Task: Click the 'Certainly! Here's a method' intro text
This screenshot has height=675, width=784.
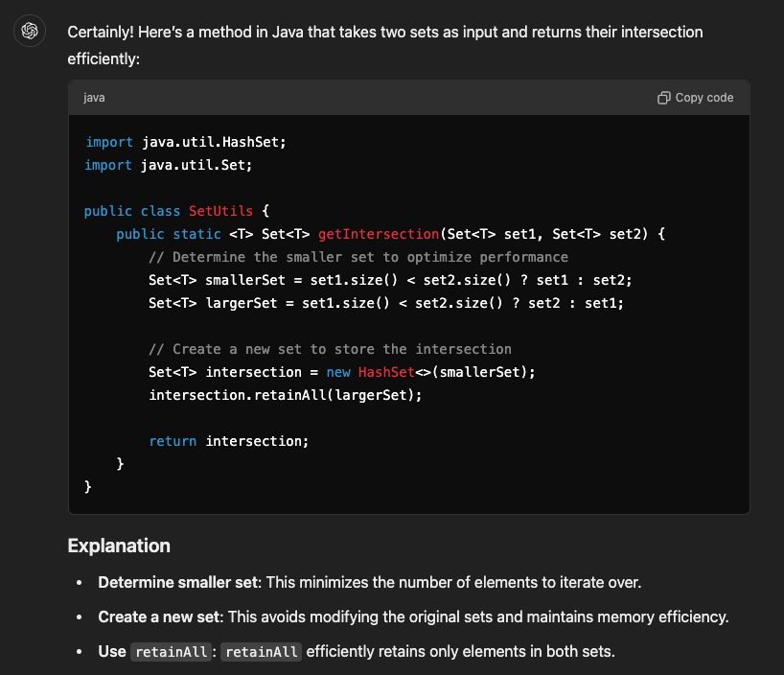Action: point(385,45)
